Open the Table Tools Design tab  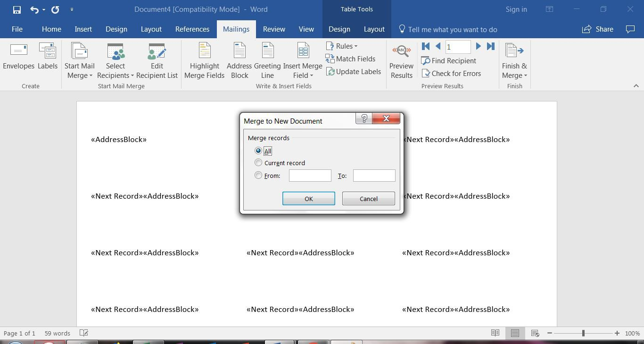(339, 29)
